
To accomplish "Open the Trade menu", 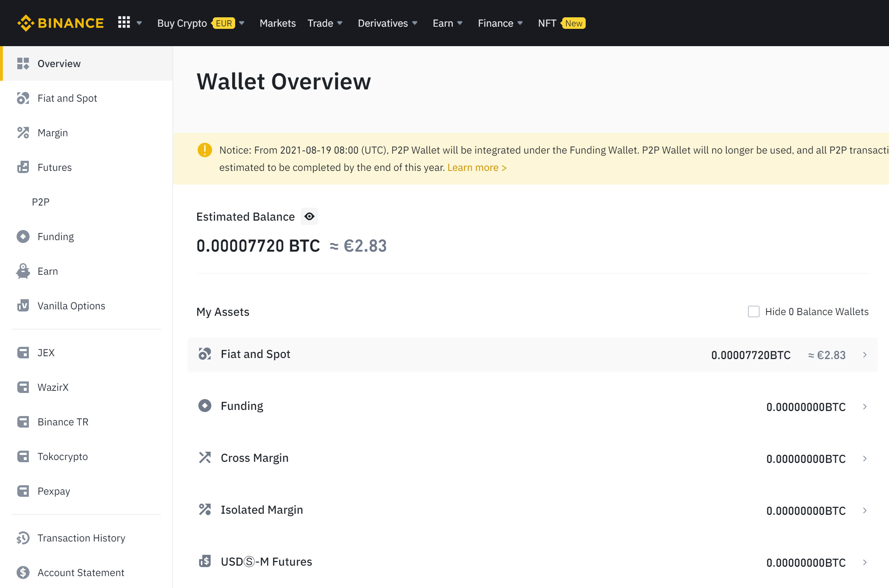I will (x=320, y=23).
